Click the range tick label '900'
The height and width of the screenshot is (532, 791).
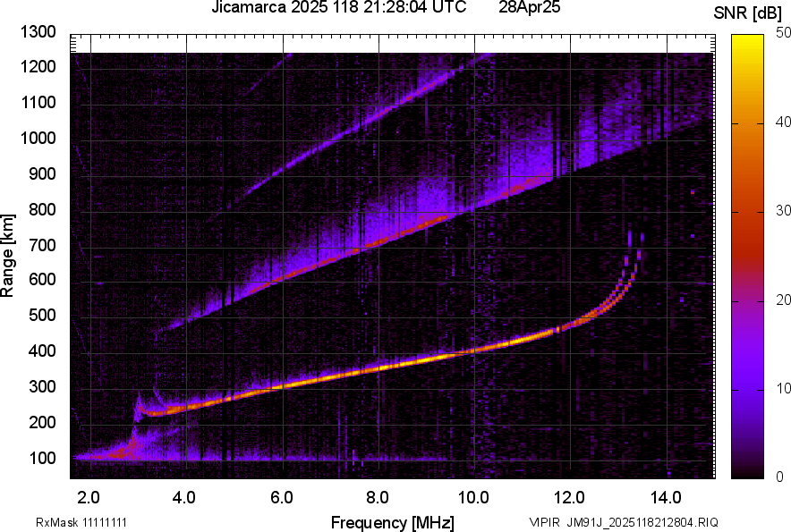coord(42,173)
